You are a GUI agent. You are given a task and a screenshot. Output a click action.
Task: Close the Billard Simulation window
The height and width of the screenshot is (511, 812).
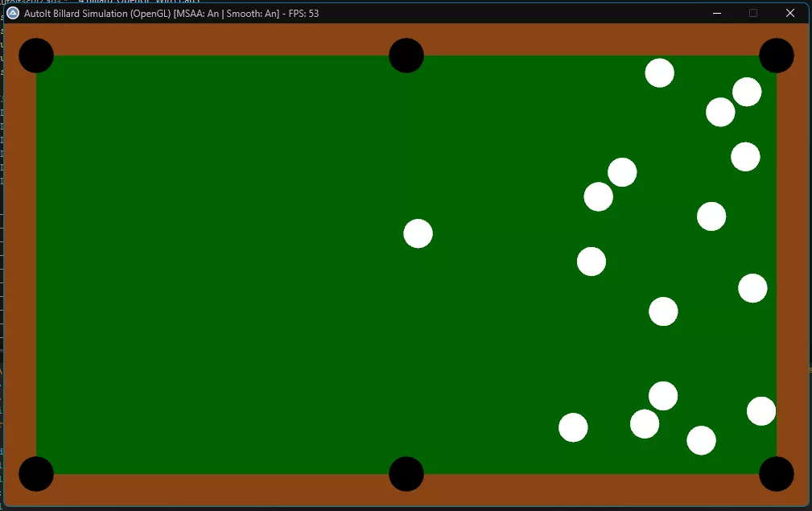pos(790,13)
